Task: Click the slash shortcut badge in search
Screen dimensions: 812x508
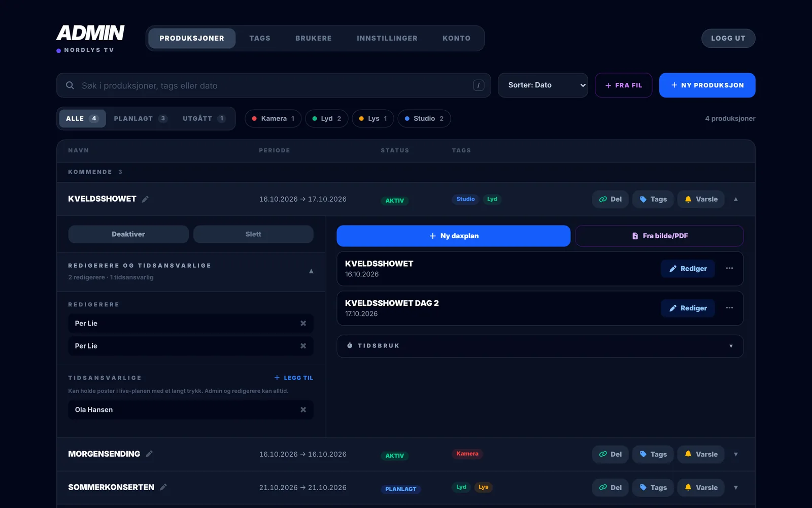Action: (479, 85)
